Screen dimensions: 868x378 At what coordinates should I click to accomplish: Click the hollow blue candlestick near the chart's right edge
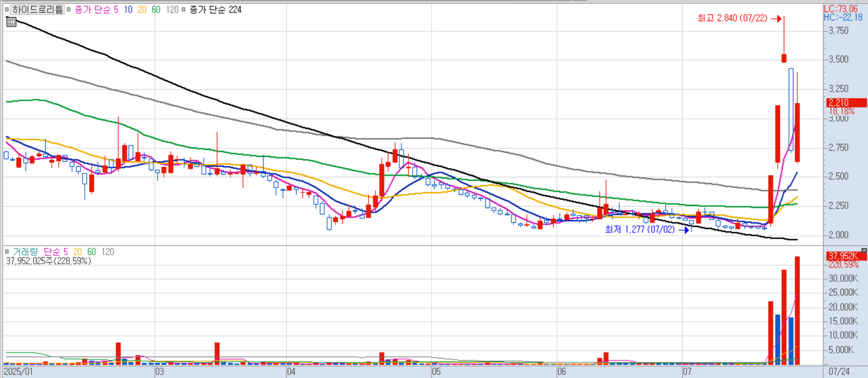(x=791, y=110)
